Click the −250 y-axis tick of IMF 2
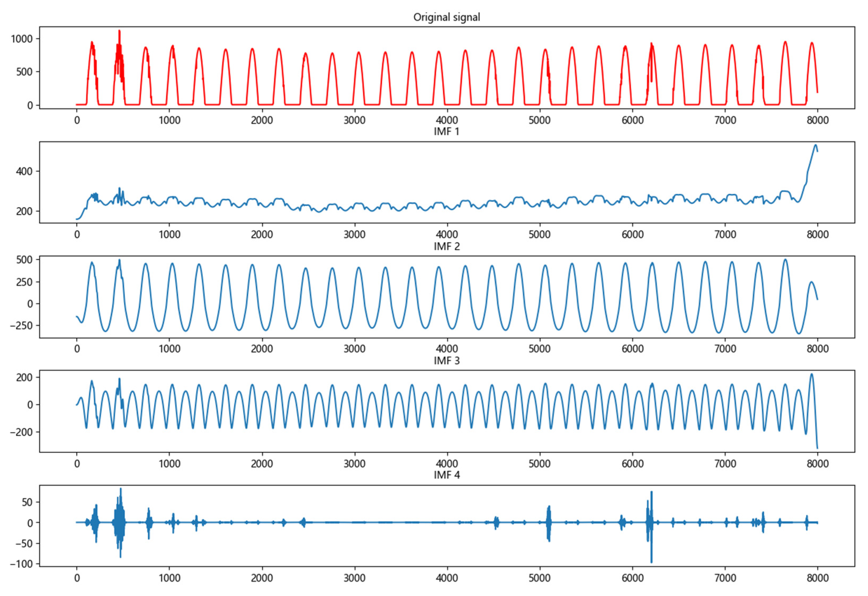This screenshot has height=596, width=868. [22, 326]
